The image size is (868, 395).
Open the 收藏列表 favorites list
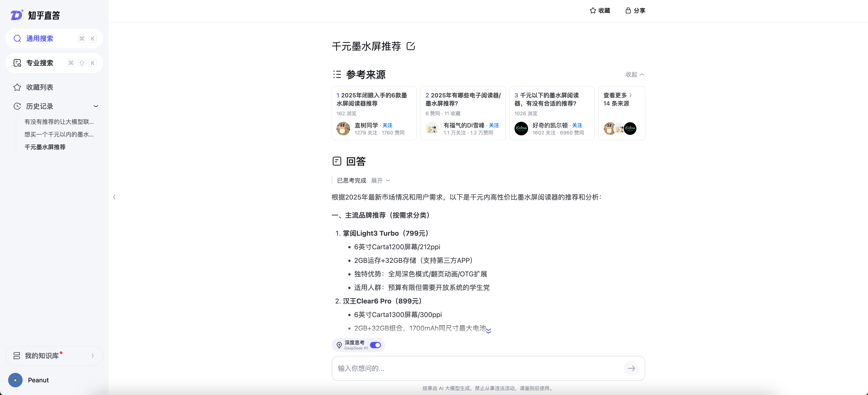39,87
